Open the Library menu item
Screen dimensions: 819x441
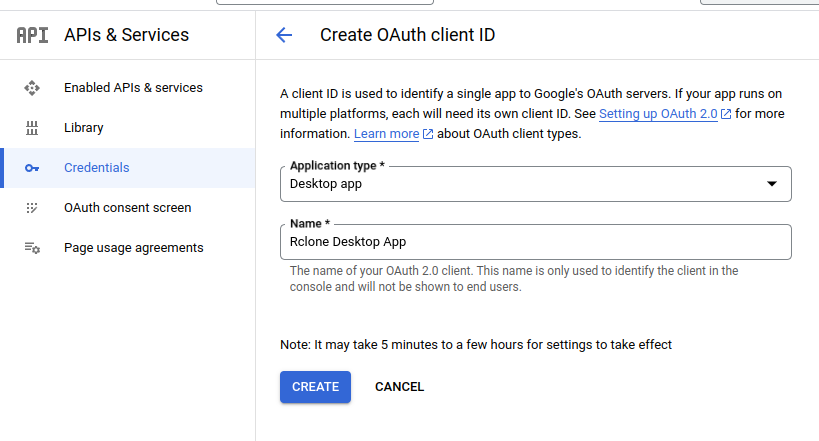coord(84,128)
